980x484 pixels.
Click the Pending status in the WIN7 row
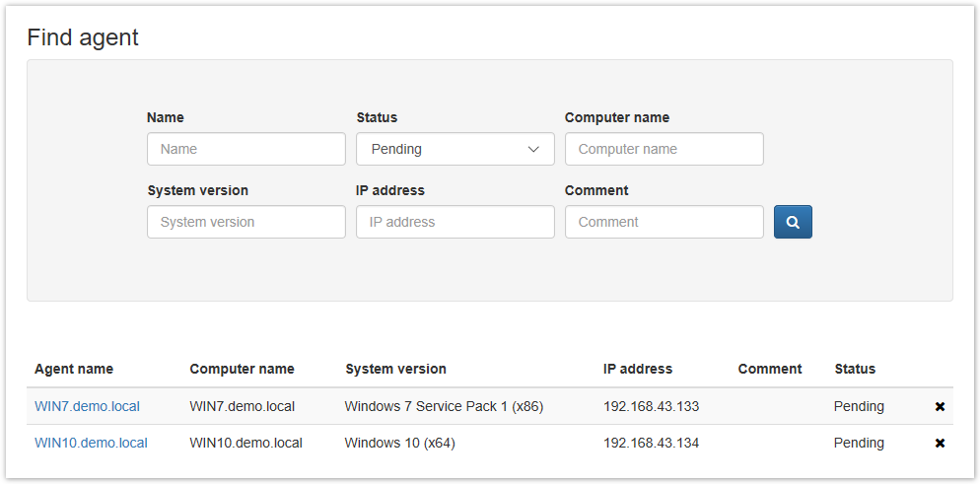pyautogui.click(x=859, y=406)
